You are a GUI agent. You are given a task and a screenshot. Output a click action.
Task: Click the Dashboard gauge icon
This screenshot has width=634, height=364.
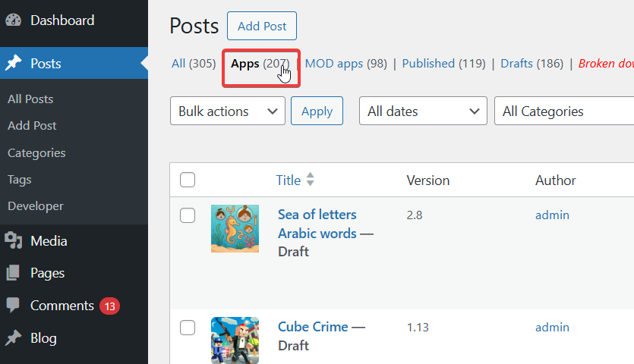[14, 20]
